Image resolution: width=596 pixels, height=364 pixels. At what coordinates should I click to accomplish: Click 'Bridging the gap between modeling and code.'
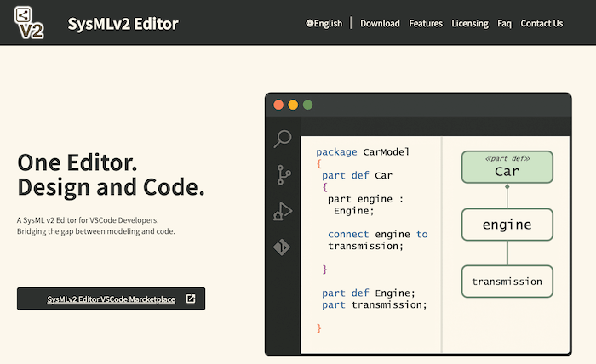coord(95,231)
